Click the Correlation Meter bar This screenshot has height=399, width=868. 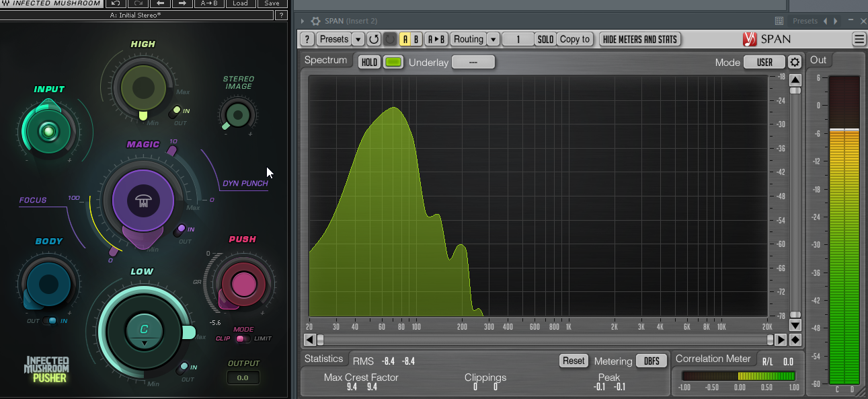click(738, 376)
